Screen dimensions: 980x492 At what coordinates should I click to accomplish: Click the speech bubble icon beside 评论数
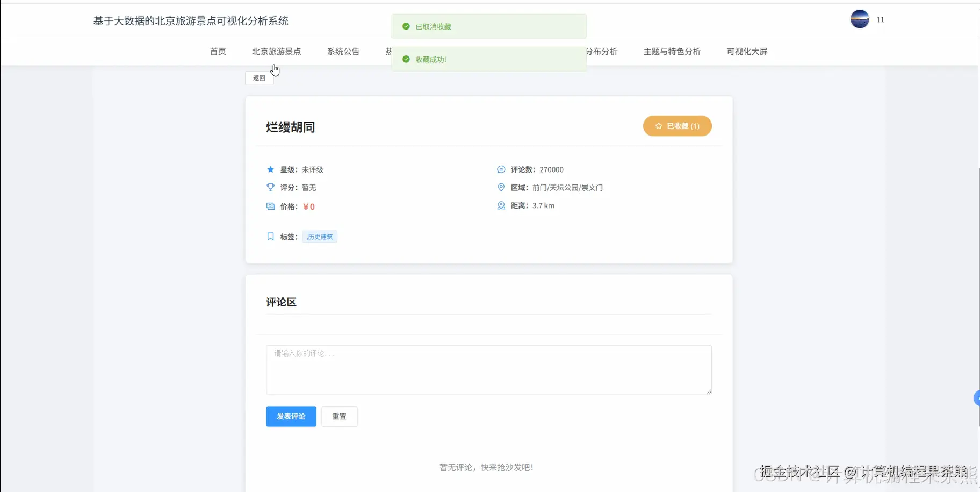pos(501,169)
